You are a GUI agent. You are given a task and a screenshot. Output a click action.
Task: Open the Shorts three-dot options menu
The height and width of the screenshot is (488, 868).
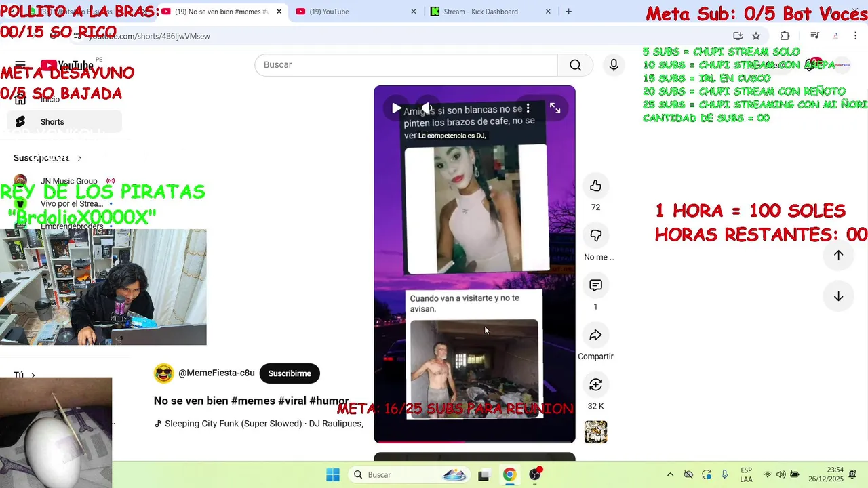(x=528, y=108)
